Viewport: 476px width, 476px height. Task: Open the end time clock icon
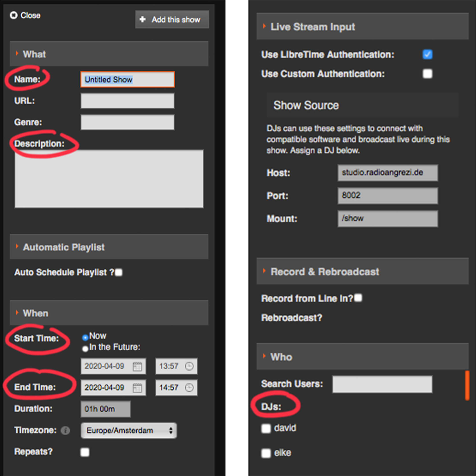tap(189, 388)
